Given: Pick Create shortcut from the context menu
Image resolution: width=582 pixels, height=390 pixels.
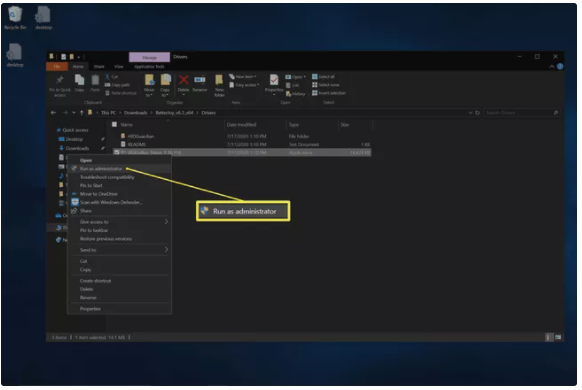Looking at the screenshot, I should 119,281.
